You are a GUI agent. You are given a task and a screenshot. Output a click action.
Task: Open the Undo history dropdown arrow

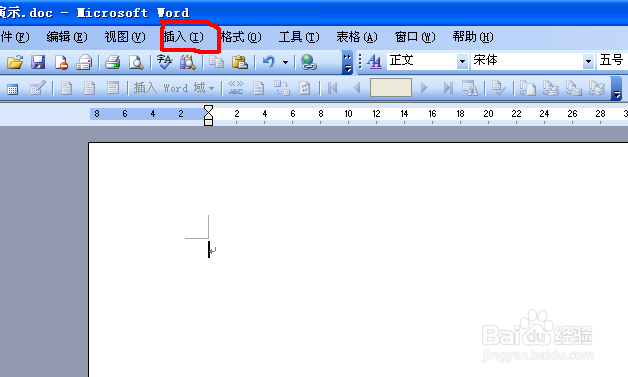(x=285, y=62)
